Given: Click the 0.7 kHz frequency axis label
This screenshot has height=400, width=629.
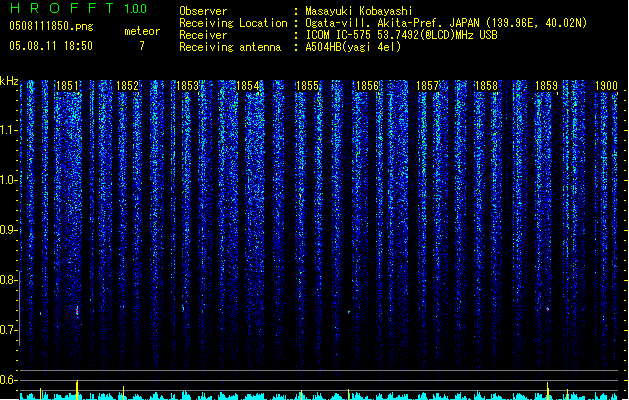Looking at the screenshot, I should point(8,330).
